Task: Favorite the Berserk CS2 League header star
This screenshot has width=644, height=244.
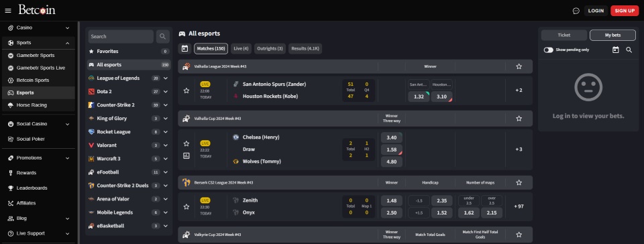Action: [x=519, y=182]
